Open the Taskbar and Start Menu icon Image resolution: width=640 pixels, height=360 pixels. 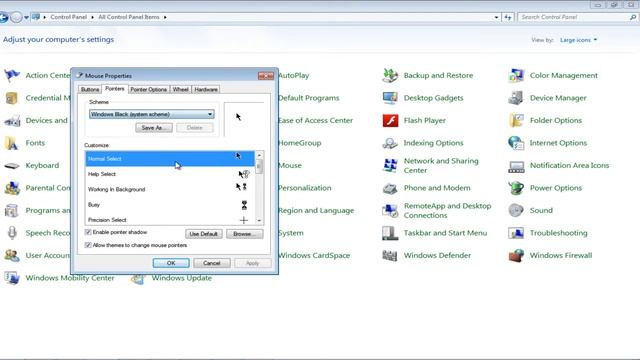coord(390,233)
